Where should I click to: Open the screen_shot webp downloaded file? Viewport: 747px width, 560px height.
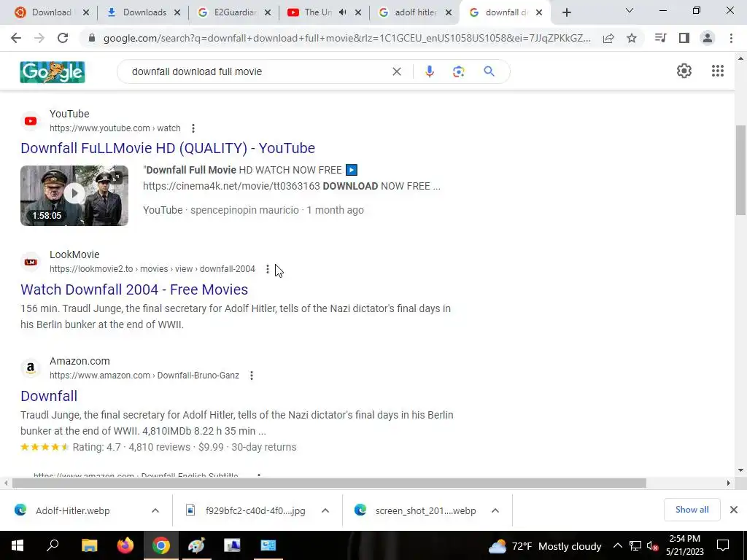[x=425, y=510]
